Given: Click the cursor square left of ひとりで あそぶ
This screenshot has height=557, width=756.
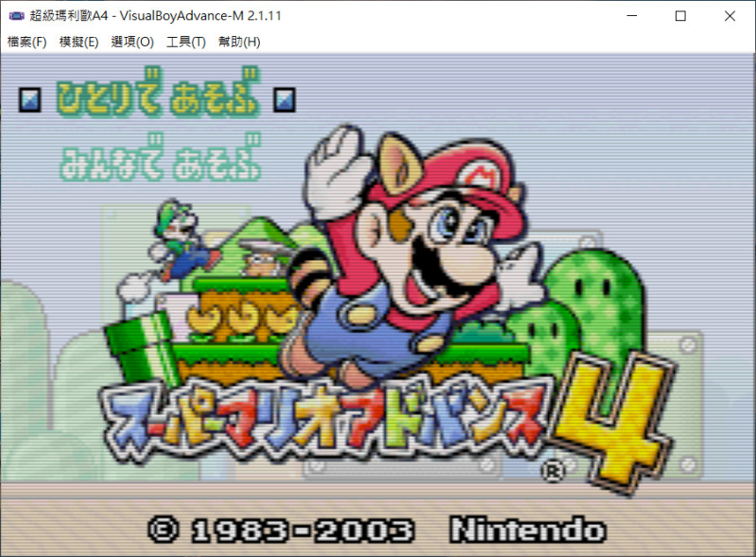Looking at the screenshot, I should (x=30, y=100).
